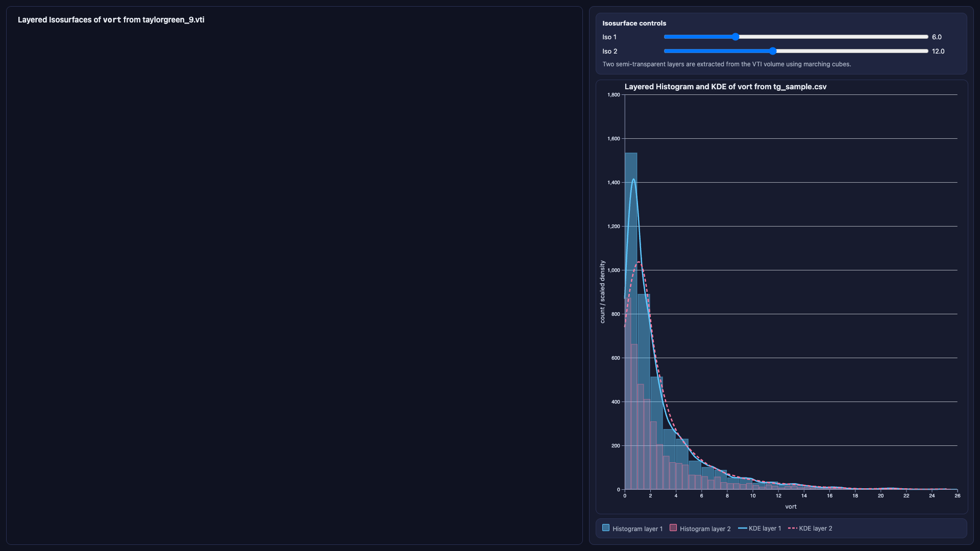The height and width of the screenshot is (551, 980).
Task: Click the KDE layer 1 legend line
Action: (743, 528)
